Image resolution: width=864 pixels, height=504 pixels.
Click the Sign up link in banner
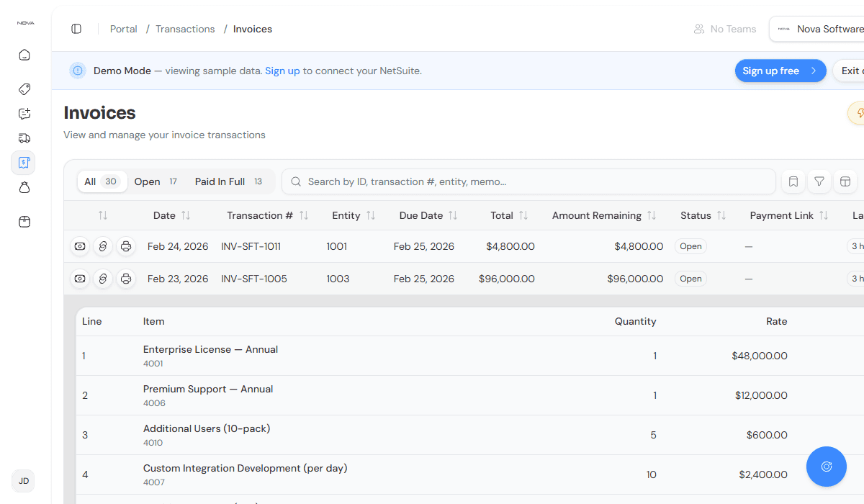tap(282, 71)
